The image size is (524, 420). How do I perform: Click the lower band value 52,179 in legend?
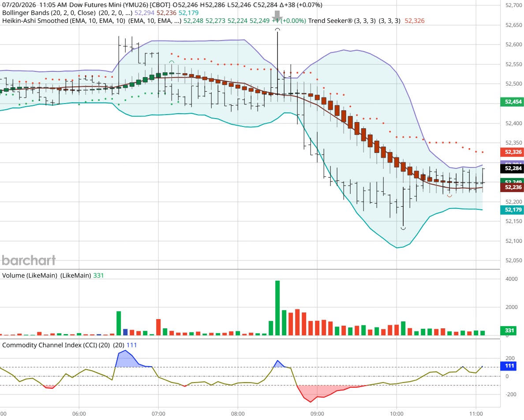[188, 13]
